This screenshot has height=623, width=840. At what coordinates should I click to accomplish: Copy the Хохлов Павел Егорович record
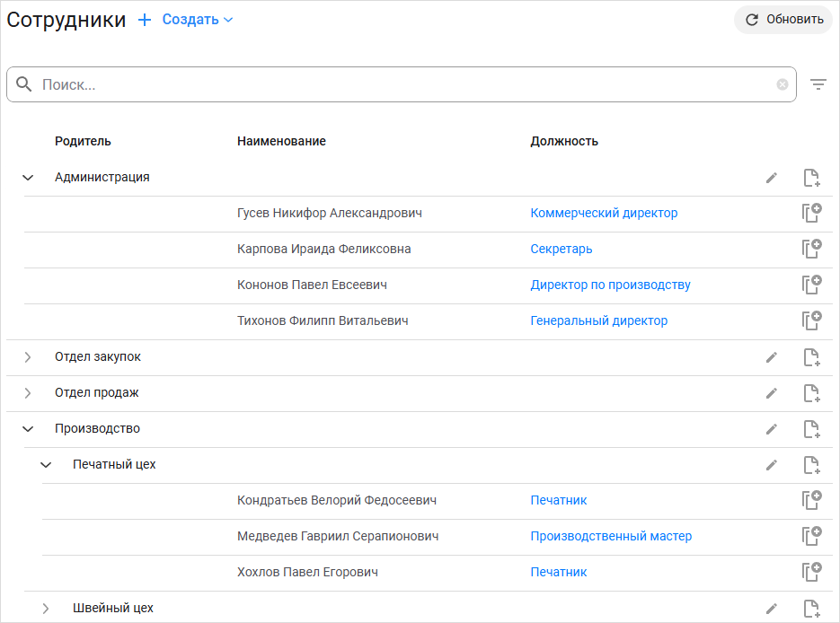(811, 573)
